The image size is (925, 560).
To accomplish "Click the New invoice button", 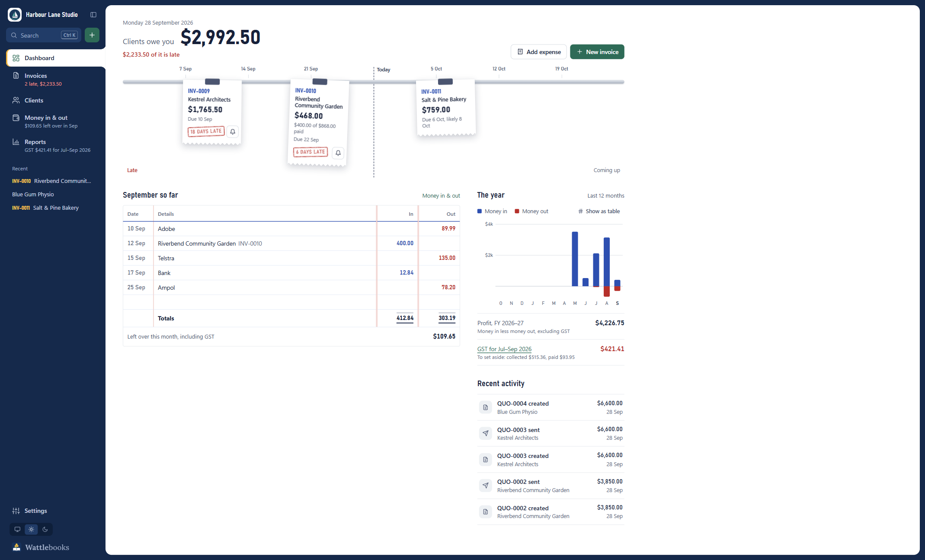I will point(597,52).
